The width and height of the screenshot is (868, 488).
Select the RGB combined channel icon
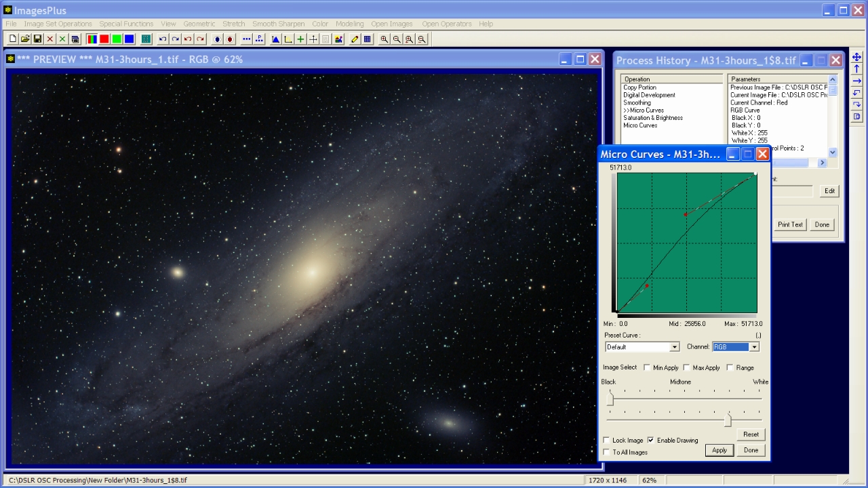(x=92, y=39)
